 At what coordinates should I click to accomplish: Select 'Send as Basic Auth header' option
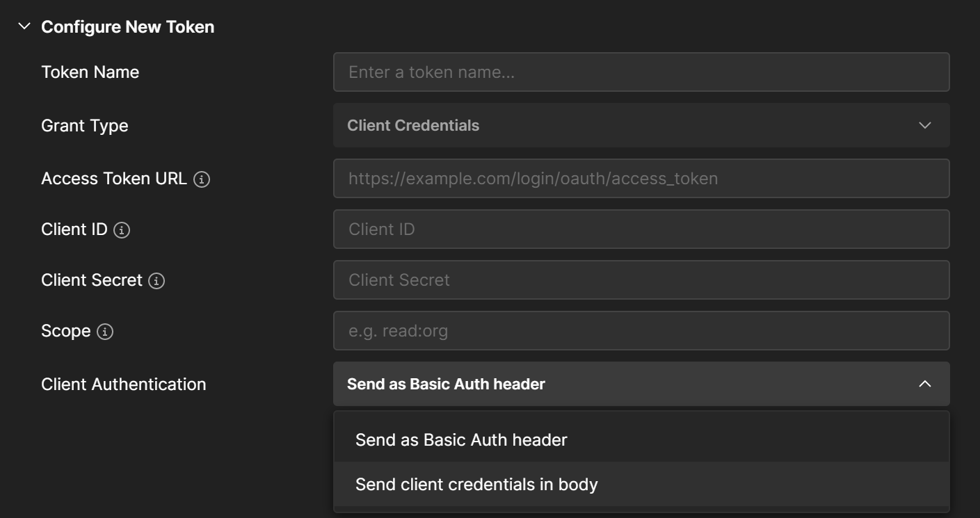click(x=461, y=439)
